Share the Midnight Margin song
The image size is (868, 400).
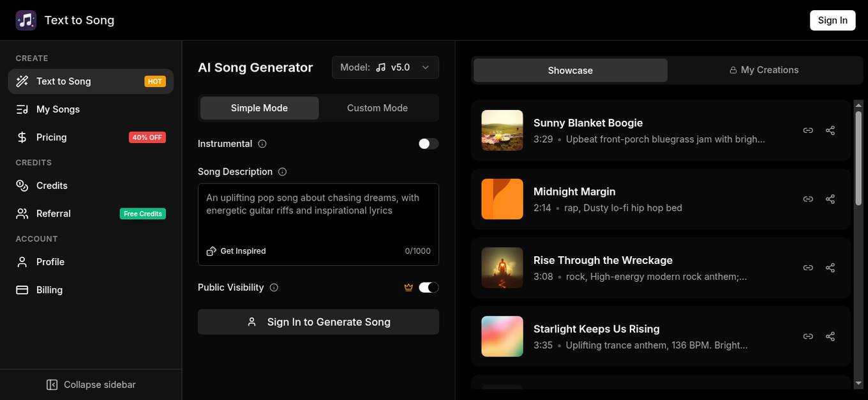[830, 199]
